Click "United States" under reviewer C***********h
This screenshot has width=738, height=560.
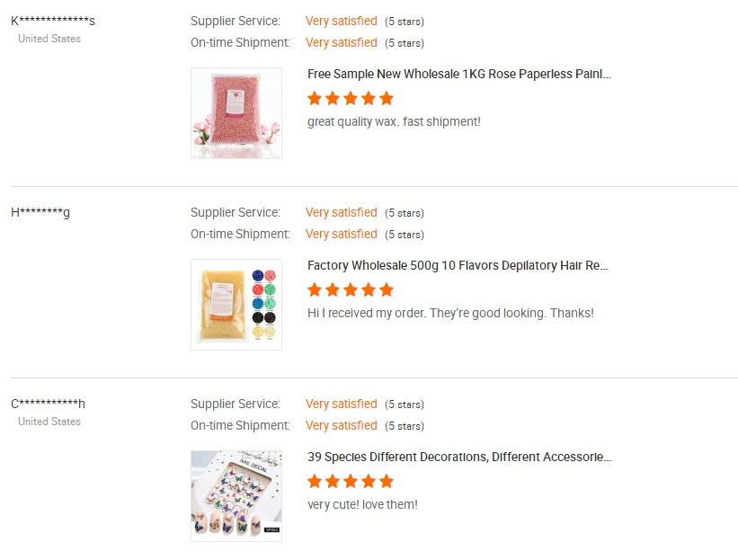tap(49, 422)
